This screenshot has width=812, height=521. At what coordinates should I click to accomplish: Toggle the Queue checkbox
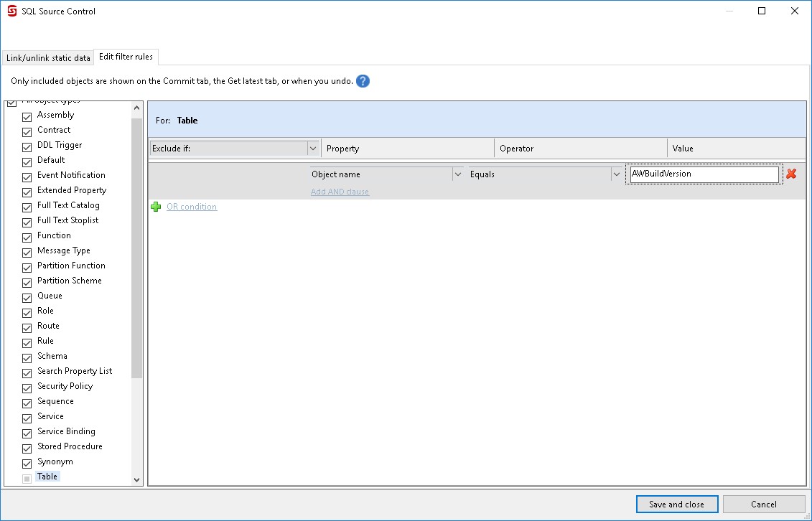27,298
